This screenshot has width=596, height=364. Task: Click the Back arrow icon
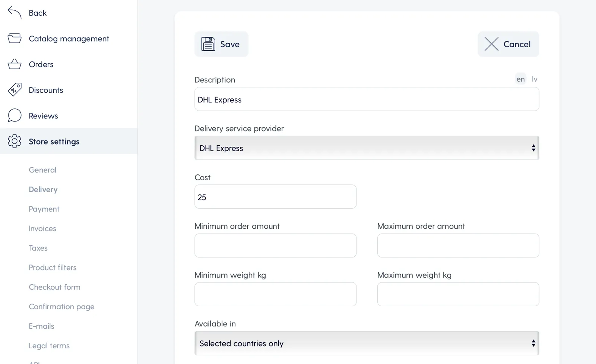[15, 13]
